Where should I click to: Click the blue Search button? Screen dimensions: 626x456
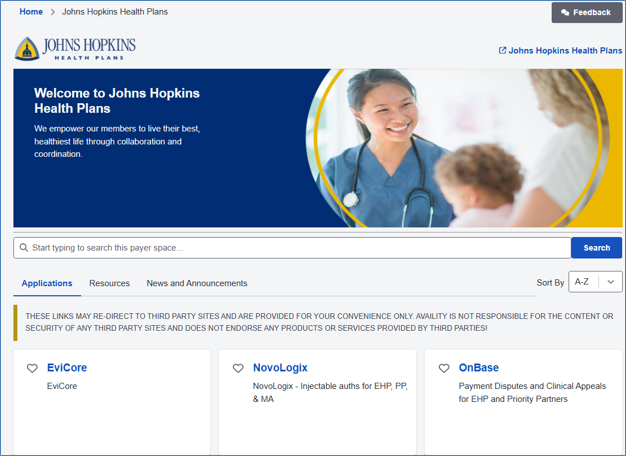[596, 248]
